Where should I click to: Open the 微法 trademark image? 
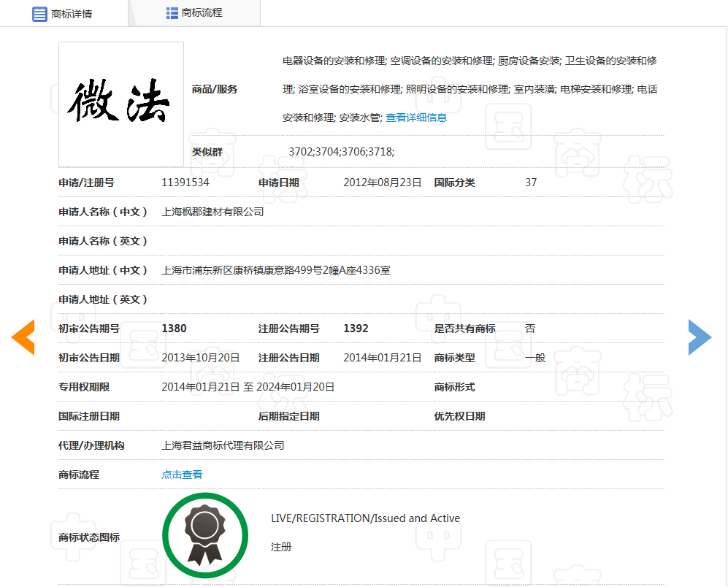click(121, 104)
